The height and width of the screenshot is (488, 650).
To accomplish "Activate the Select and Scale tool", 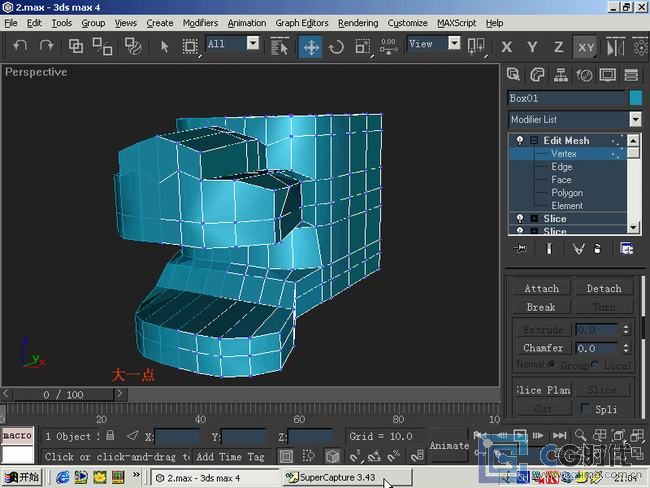I will 363,47.
